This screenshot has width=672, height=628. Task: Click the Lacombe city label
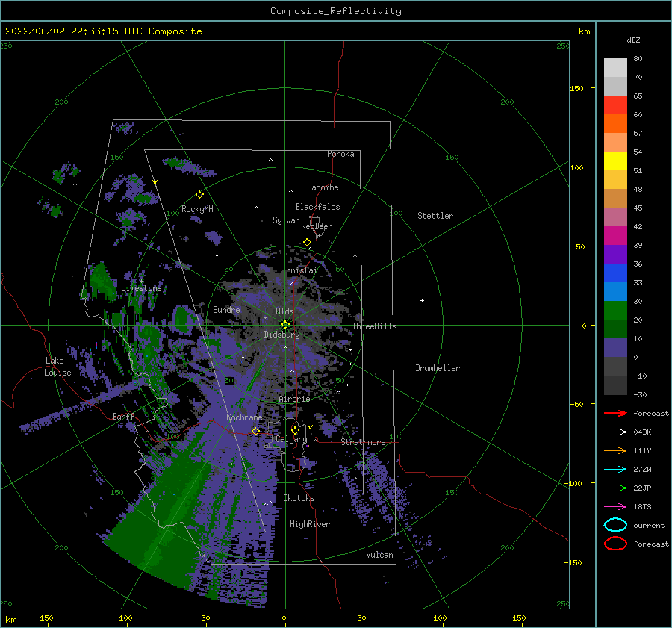(323, 187)
